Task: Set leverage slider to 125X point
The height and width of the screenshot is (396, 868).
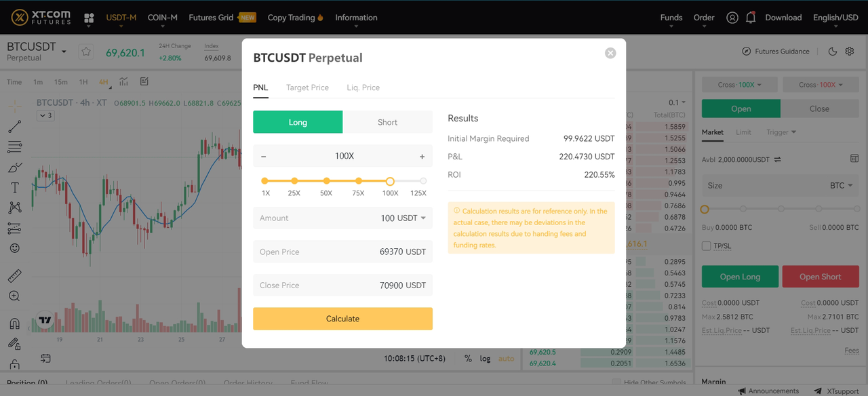Action: 423,181
